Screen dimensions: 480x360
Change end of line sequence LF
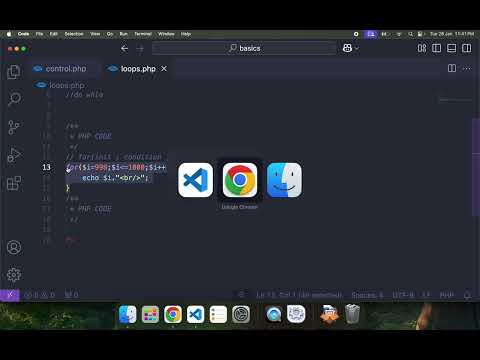426,295
